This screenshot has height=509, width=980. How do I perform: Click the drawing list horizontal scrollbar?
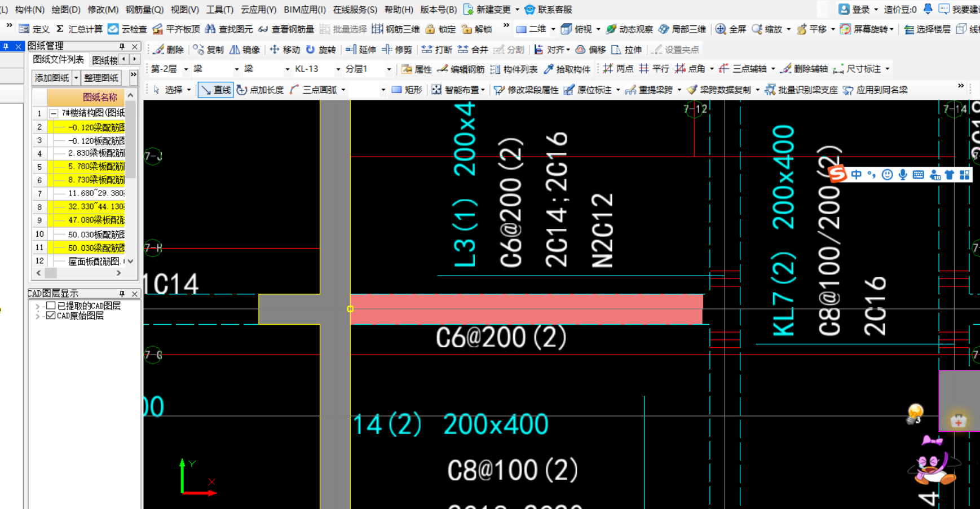(79, 273)
